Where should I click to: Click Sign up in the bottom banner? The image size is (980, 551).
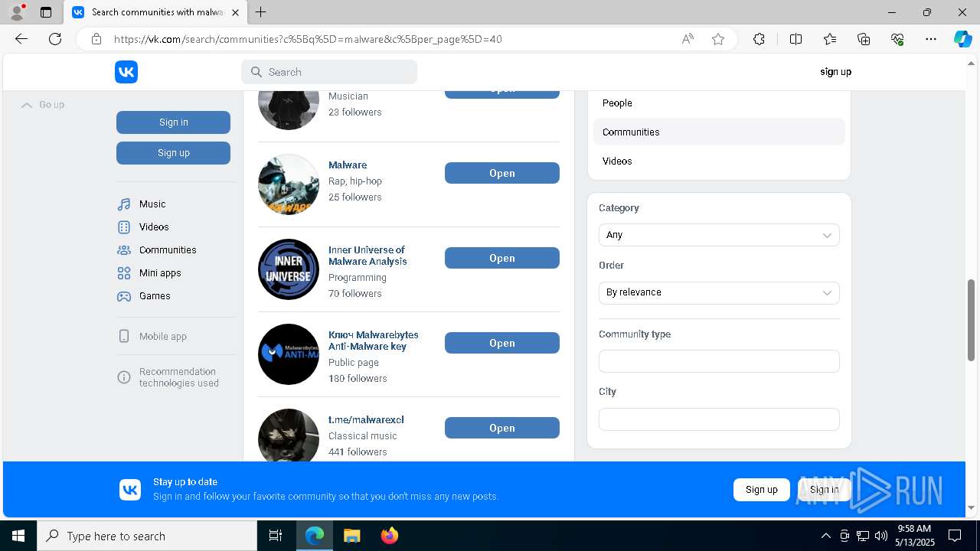[x=762, y=490]
